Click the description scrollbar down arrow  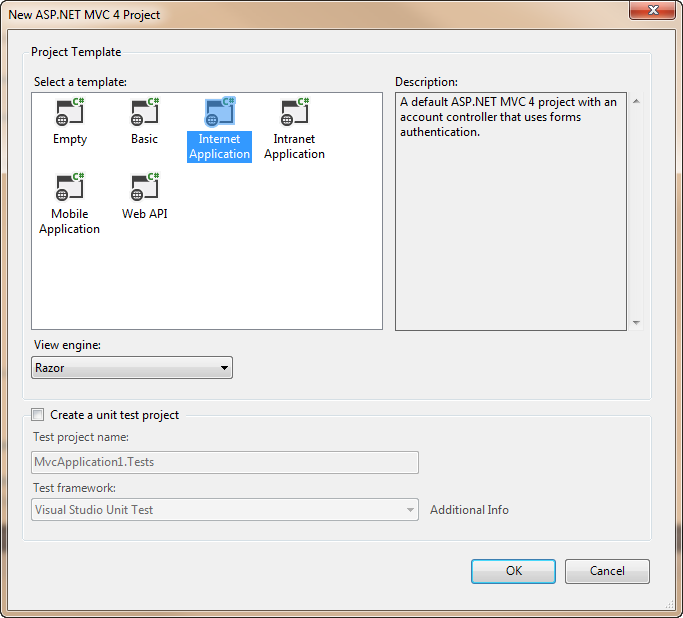[x=636, y=323]
